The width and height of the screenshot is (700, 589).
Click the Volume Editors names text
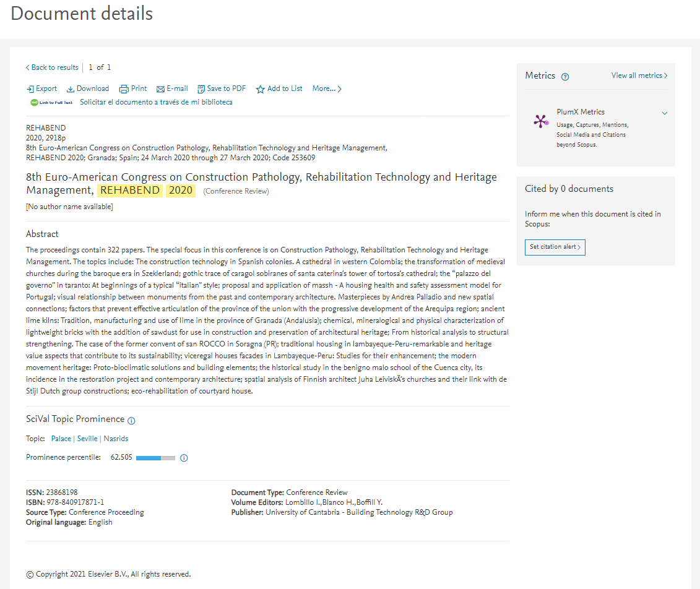click(x=334, y=502)
